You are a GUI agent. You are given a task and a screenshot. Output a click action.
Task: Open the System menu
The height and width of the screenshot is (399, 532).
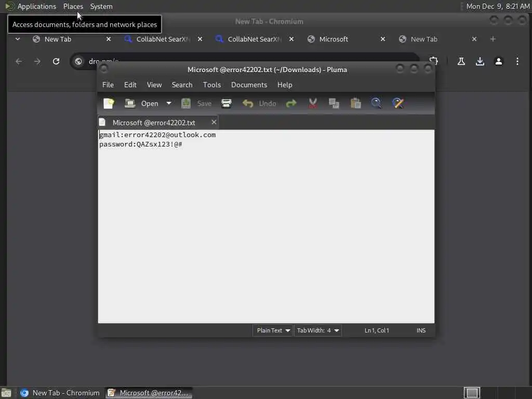pyautogui.click(x=101, y=6)
